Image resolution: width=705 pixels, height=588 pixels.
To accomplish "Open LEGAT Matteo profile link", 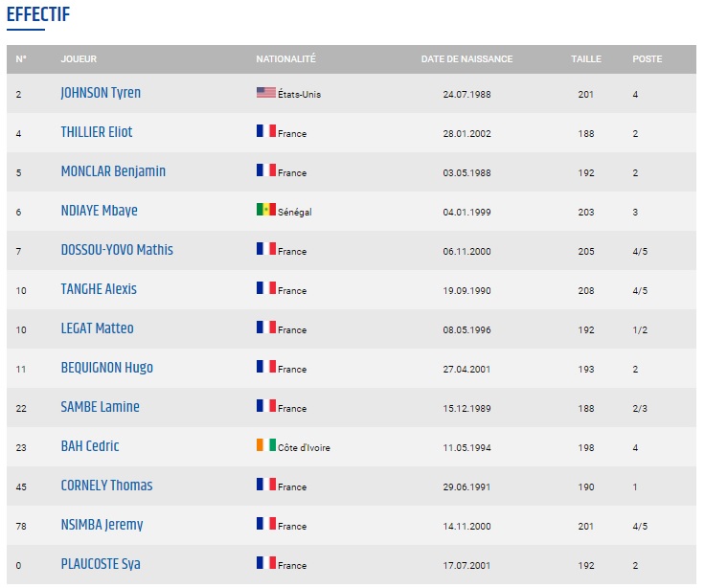I will 97,328.
